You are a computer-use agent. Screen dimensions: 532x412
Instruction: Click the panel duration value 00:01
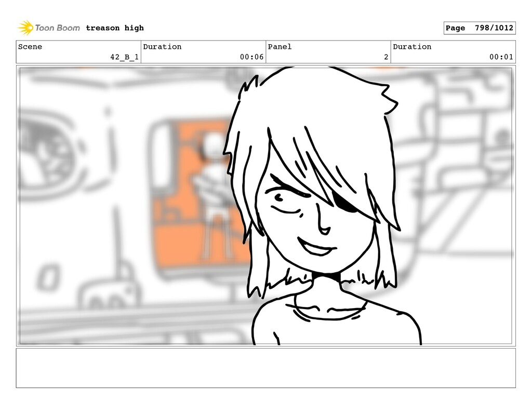click(501, 57)
